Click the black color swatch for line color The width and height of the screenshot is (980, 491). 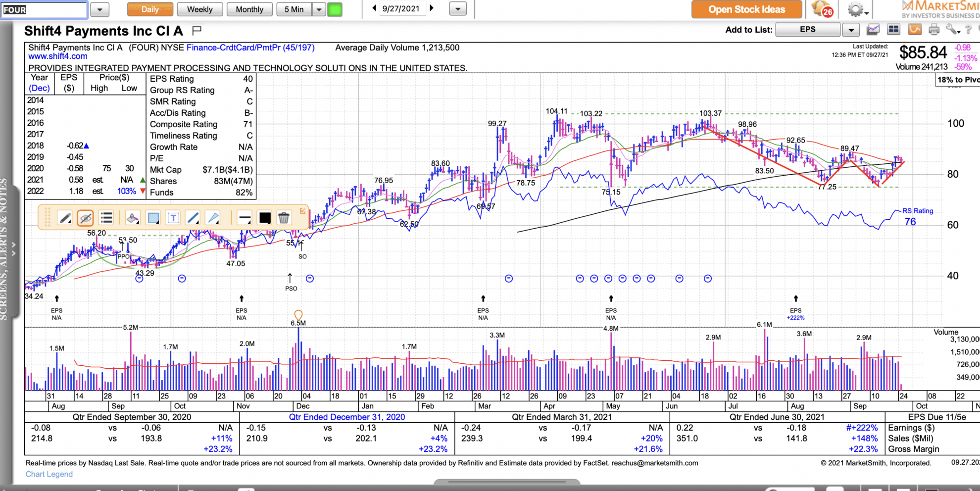pyautogui.click(x=264, y=218)
